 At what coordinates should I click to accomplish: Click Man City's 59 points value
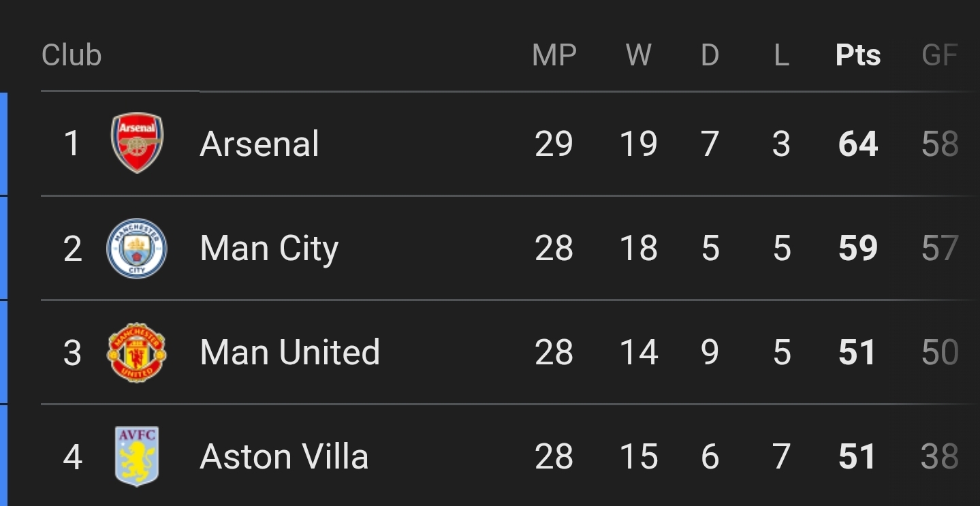[858, 249]
